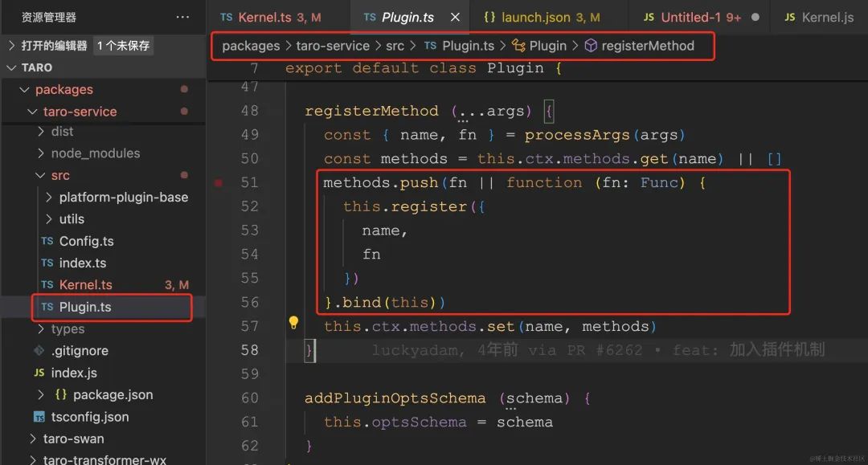Collapse the TARO root folder
The height and width of the screenshot is (465, 868).
click(x=11, y=67)
